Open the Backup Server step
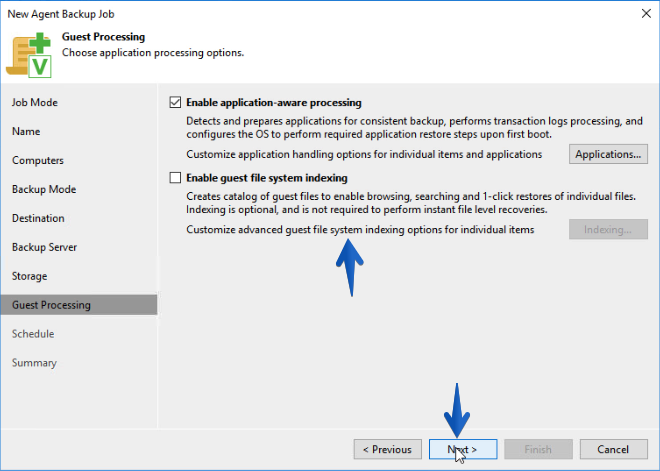 (44, 247)
